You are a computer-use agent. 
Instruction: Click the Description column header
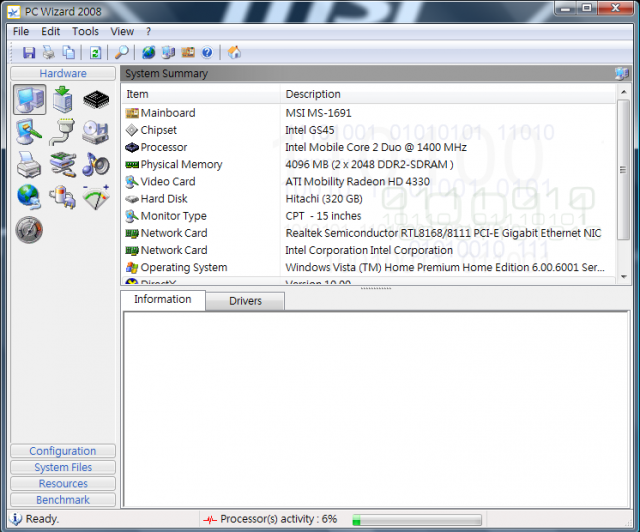[448, 94]
